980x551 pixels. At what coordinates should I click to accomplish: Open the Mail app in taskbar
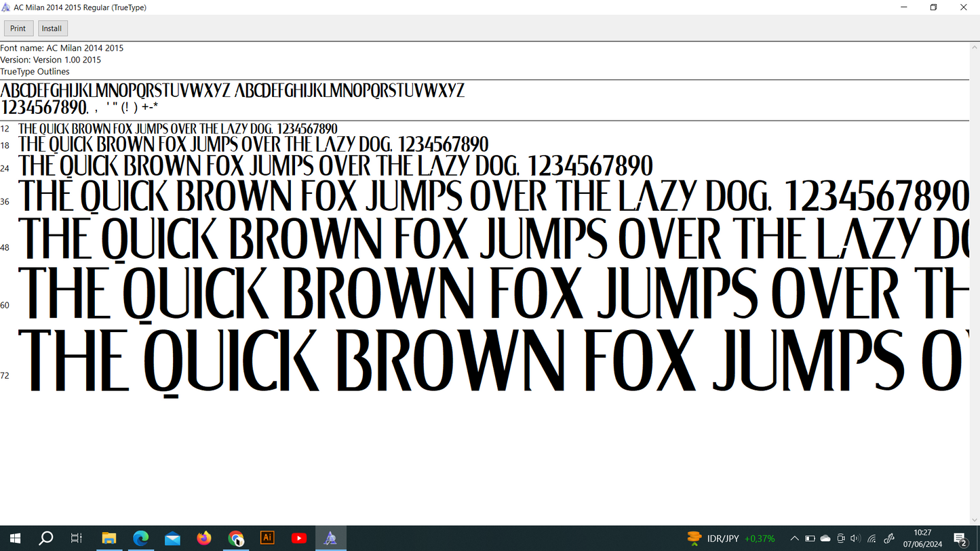[x=172, y=538]
